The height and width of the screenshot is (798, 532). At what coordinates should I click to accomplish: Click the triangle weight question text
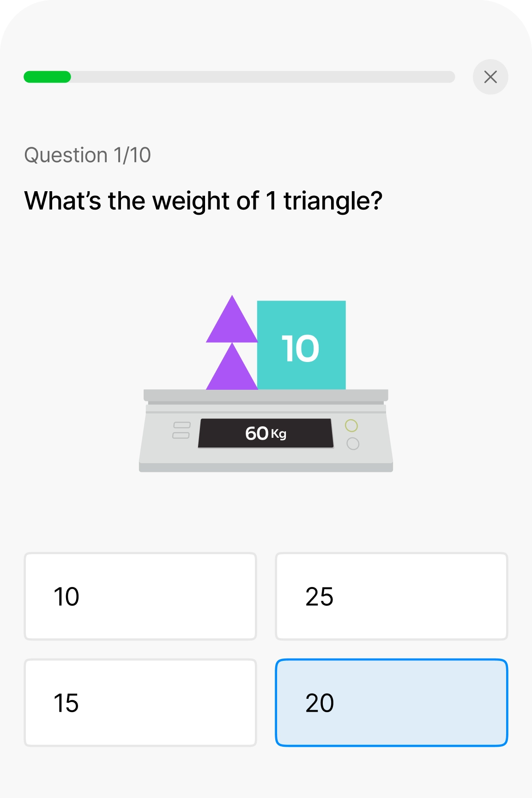(203, 201)
